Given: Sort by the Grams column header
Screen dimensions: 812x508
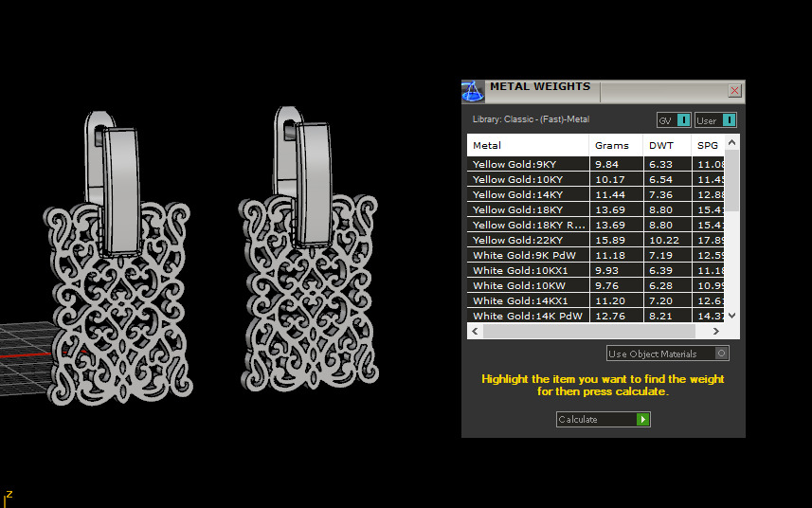Looking at the screenshot, I should [x=616, y=146].
